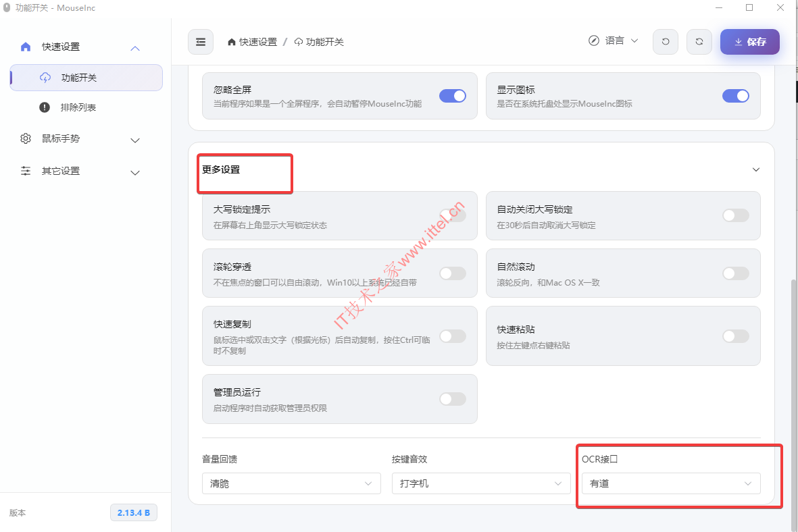Click the exclamation icon beside 排除列表

[45, 107]
